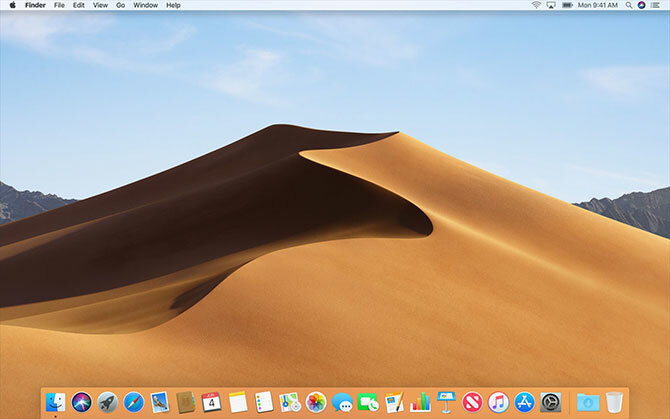The image size is (670, 419).
Task: Open App Store icon in Dock
Action: click(x=524, y=402)
